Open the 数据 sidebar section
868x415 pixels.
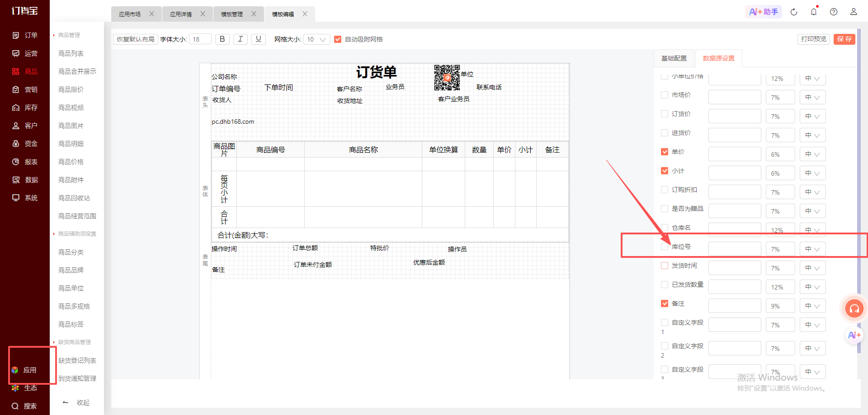(25, 180)
